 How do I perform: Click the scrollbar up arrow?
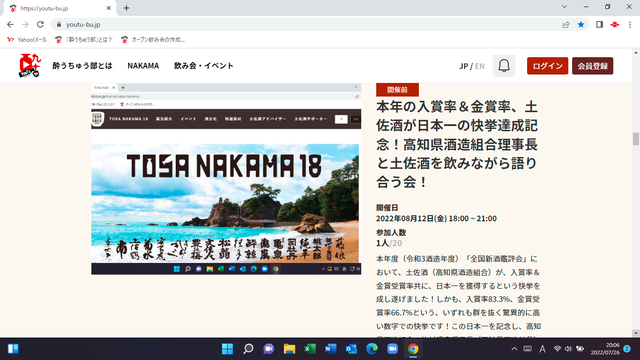(636, 53)
